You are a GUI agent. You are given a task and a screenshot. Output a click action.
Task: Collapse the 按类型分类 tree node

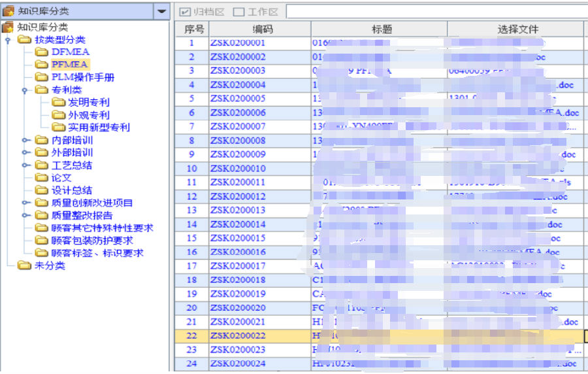pos(7,40)
